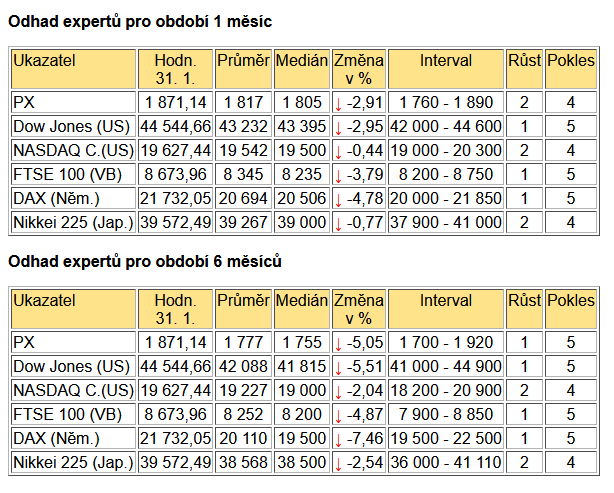
Task: Click red arrow beside -3,79 FTSE change
Action: point(338,177)
